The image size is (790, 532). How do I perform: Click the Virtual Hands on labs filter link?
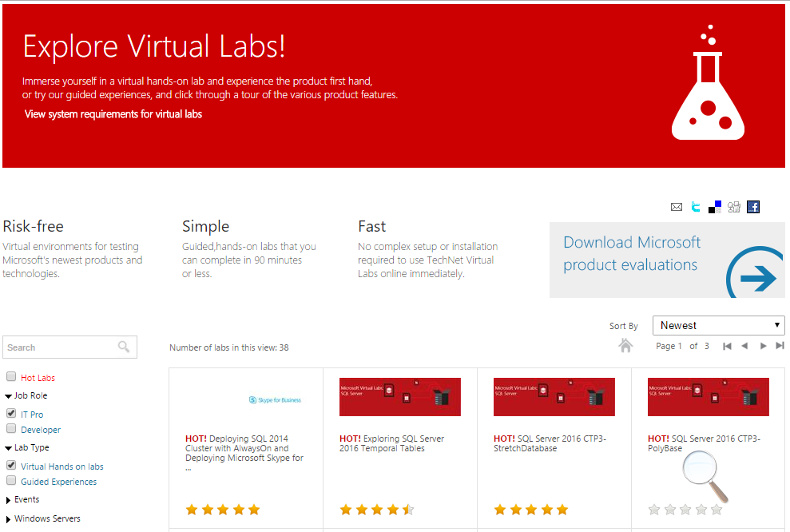[62, 466]
